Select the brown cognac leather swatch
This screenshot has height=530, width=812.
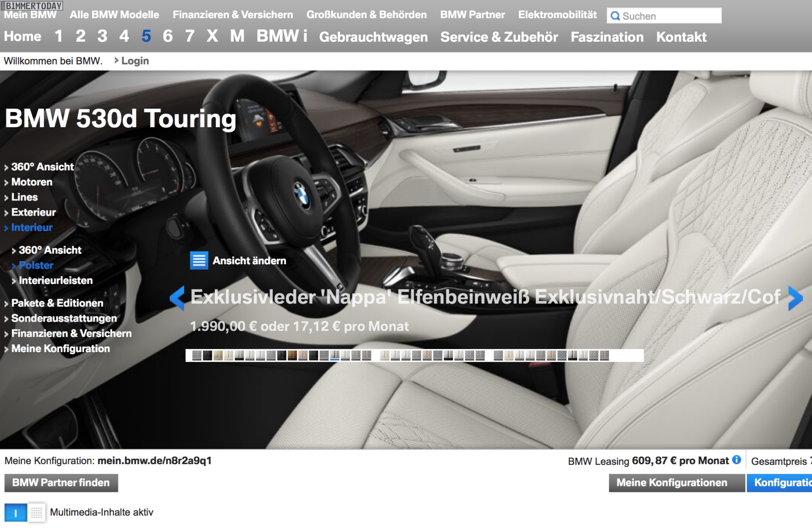tap(292, 355)
